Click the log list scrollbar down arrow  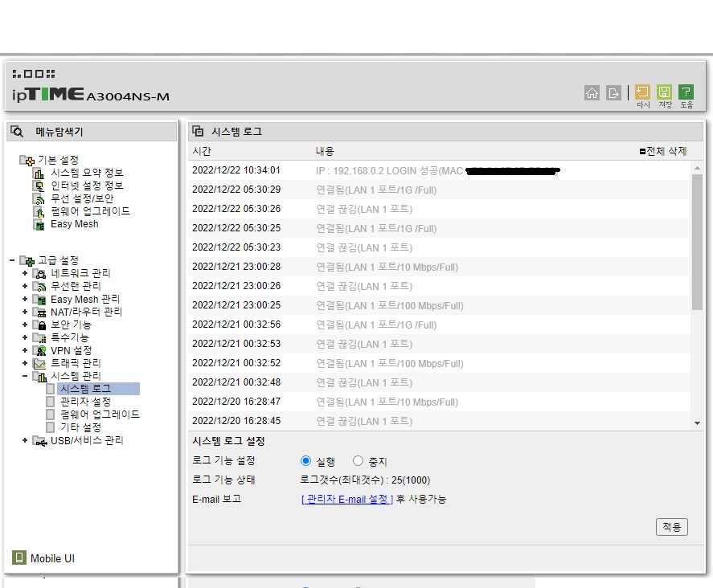click(x=697, y=423)
